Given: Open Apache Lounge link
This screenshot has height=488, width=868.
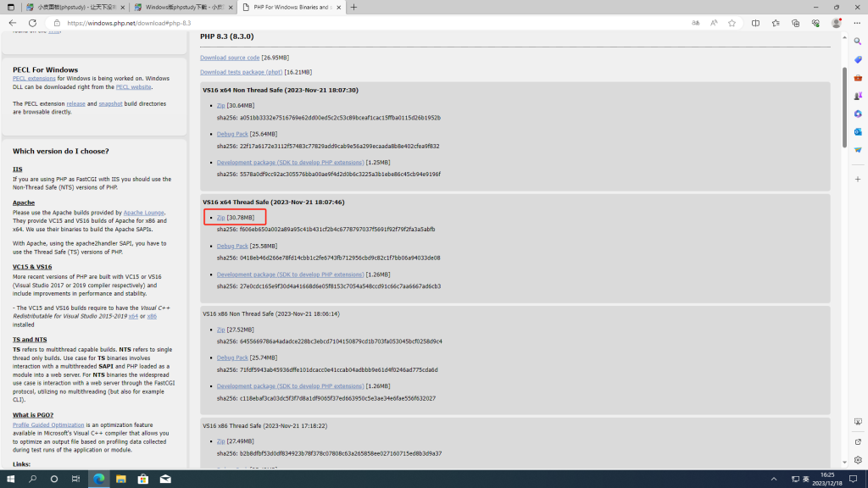Looking at the screenshot, I should tap(143, 213).
